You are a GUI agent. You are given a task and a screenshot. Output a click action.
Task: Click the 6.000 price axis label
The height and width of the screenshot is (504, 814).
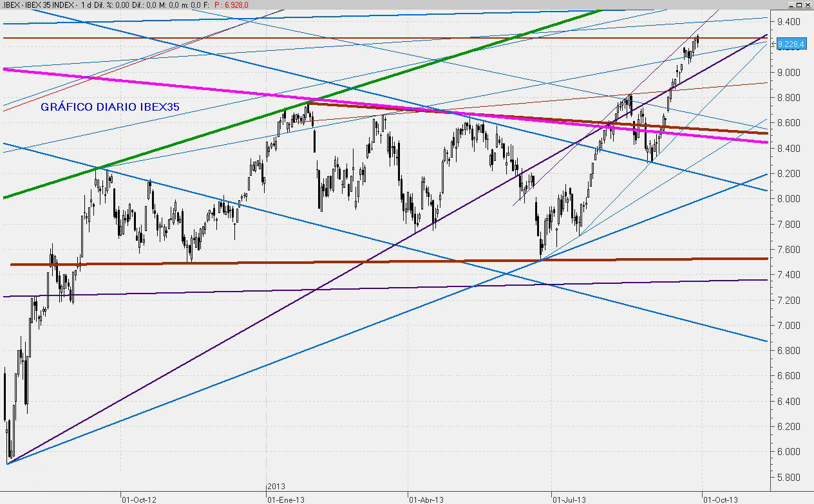click(x=788, y=452)
